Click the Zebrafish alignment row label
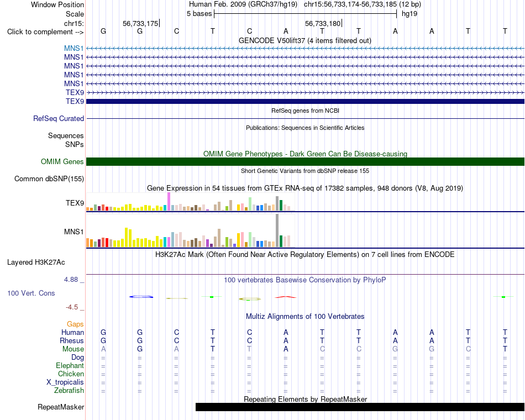Viewport: 525px width, 420px height. pyautogui.click(x=69, y=391)
